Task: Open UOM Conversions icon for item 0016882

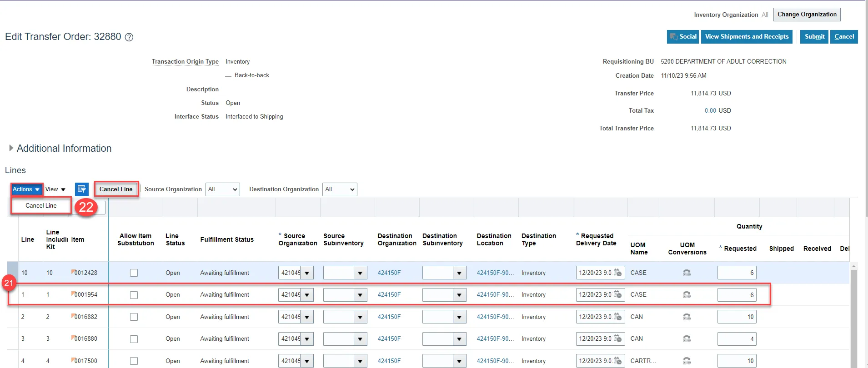Action: coord(687,317)
